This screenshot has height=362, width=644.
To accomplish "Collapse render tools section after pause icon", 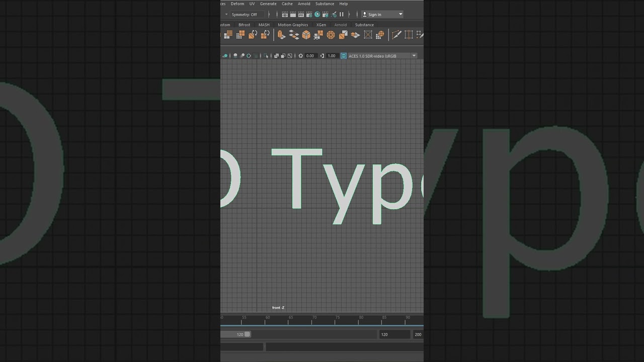I will tap(349, 15).
